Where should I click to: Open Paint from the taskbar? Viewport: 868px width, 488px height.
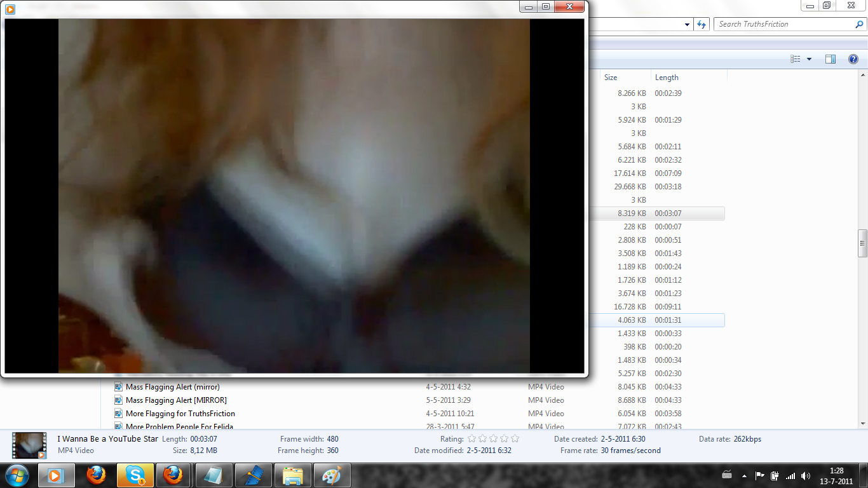pyautogui.click(x=332, y=475)
